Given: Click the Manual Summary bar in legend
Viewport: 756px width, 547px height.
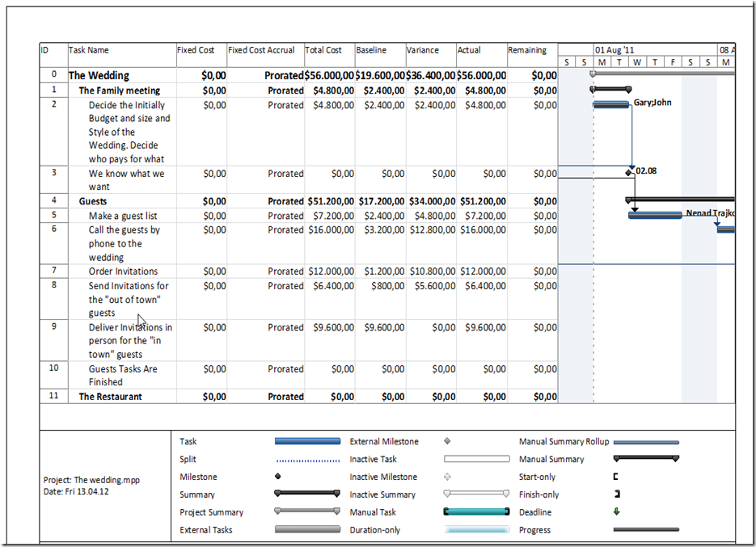Looking at the screenshot, I should point(646,460).
